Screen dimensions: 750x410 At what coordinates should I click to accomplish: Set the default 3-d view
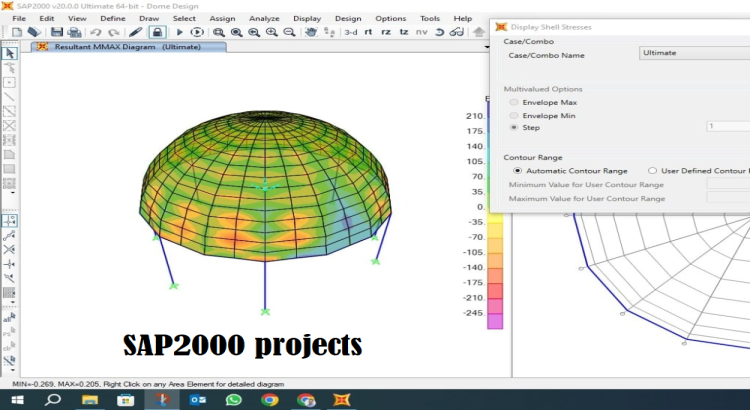click(x=351, y=32)
